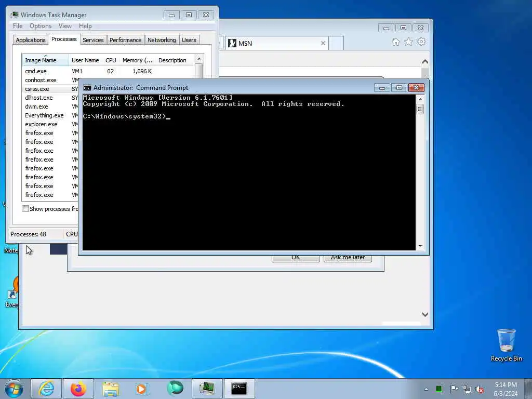The height and width of the screenshot is (399, 532).
Task: Sort processes by CPU column
Action: click(111, 60)
